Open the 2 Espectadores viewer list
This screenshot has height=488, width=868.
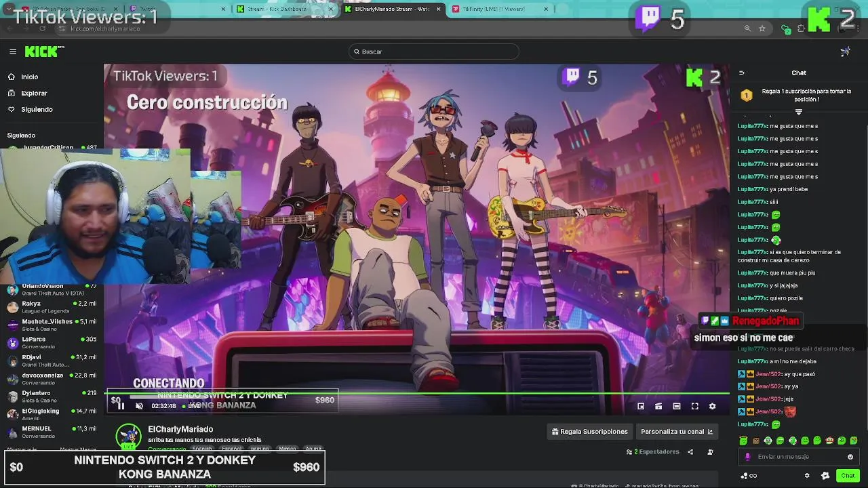point(653,451)
